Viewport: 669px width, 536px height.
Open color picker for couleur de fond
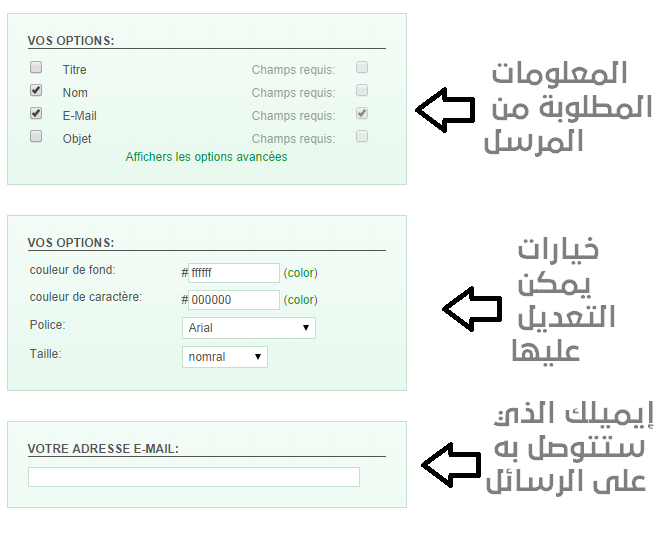click(x=301, y=273)
